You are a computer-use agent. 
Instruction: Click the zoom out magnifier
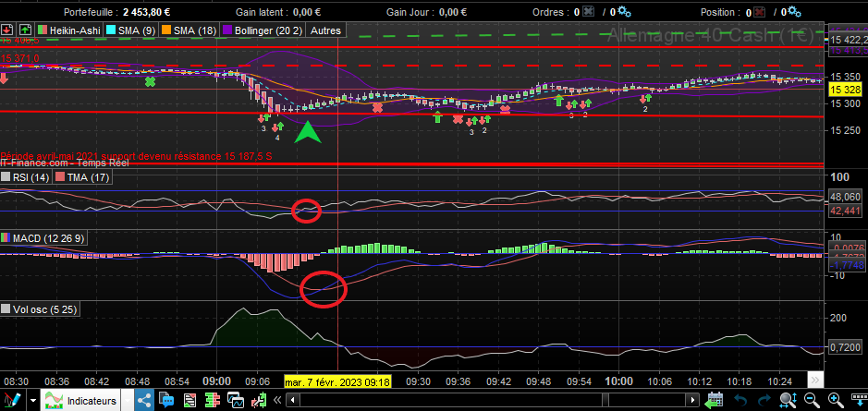tap(813, 400)
